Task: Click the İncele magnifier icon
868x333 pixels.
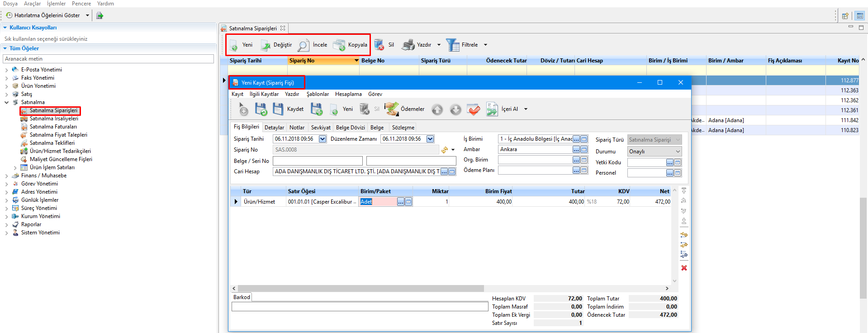Action: coord(304,45)
